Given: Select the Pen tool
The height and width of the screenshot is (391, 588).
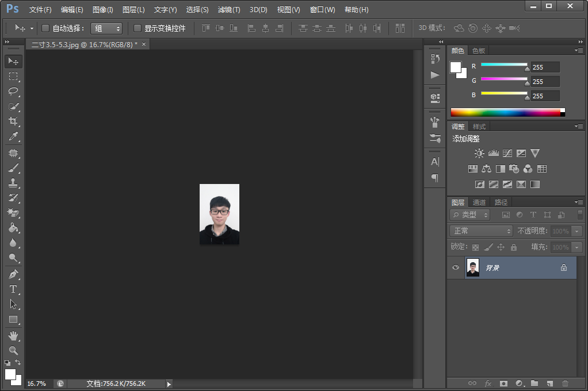Looking at the screenshot, I should (13, 274).
